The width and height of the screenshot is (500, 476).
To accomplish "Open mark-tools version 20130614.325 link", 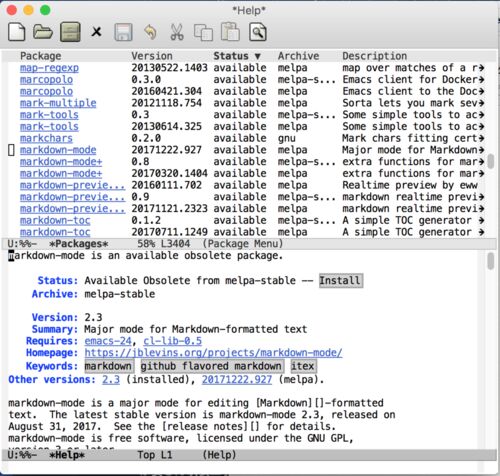I will click(x=49, y=126).
